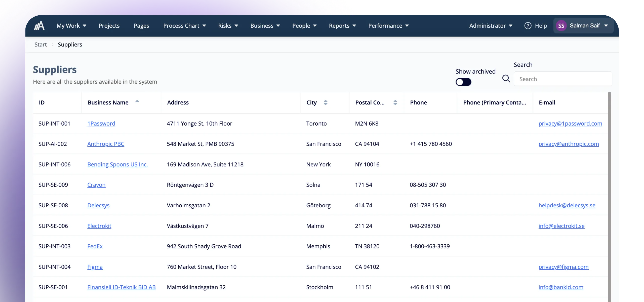Sort by Postal Code column arrows
644x302 pixels.
click(395, 102)
